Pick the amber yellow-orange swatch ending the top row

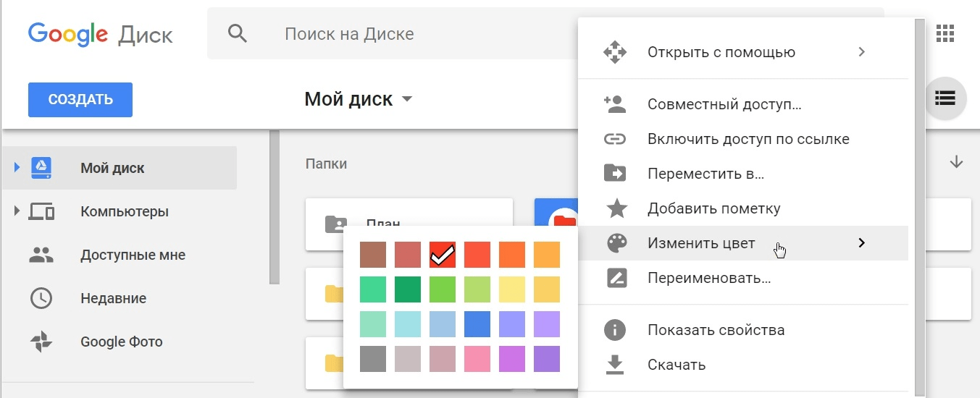(547, 255)
